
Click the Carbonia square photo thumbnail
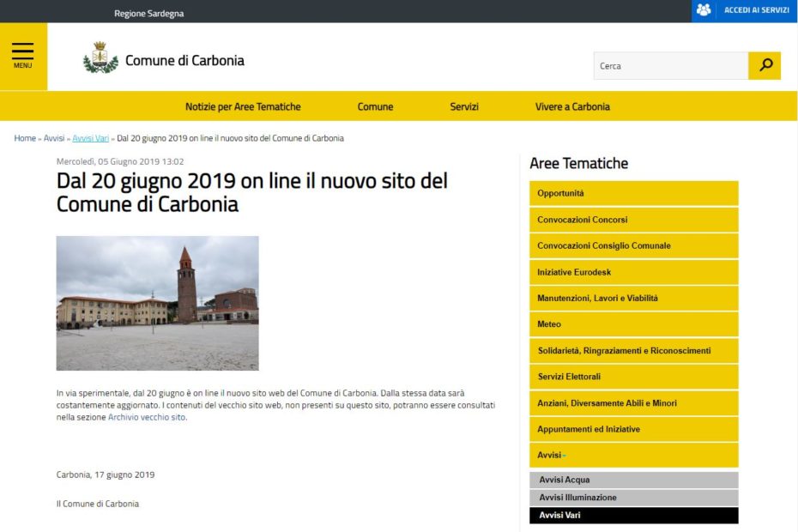click(x=157, y=303)
